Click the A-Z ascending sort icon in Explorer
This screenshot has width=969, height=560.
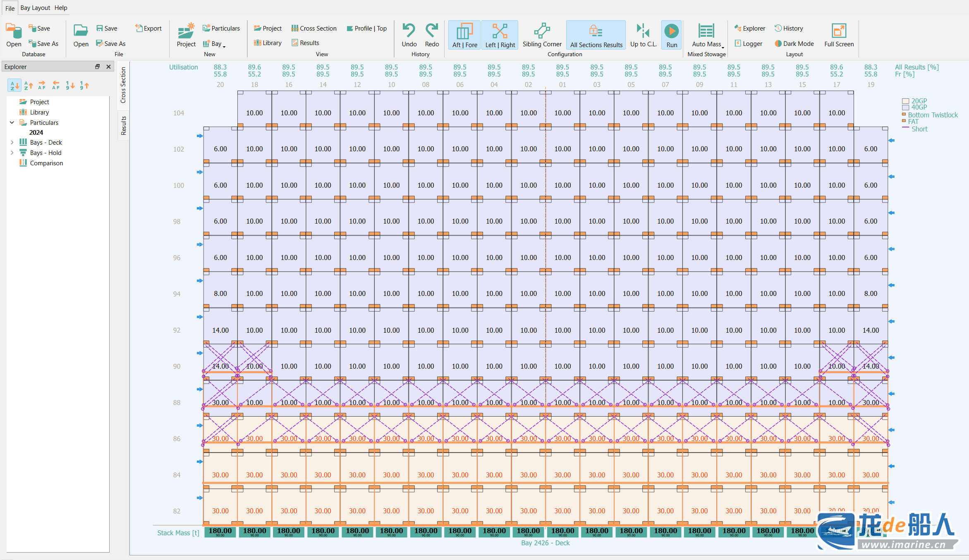click(14, 86)
